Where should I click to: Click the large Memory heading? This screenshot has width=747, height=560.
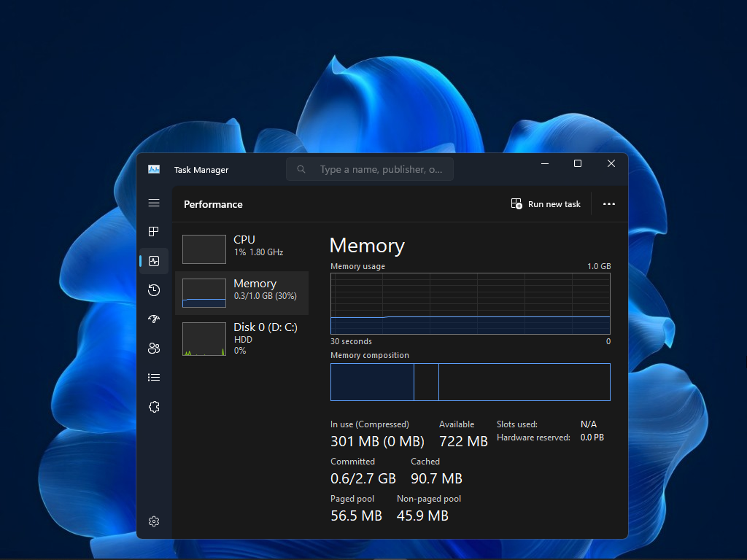point(367,246)
